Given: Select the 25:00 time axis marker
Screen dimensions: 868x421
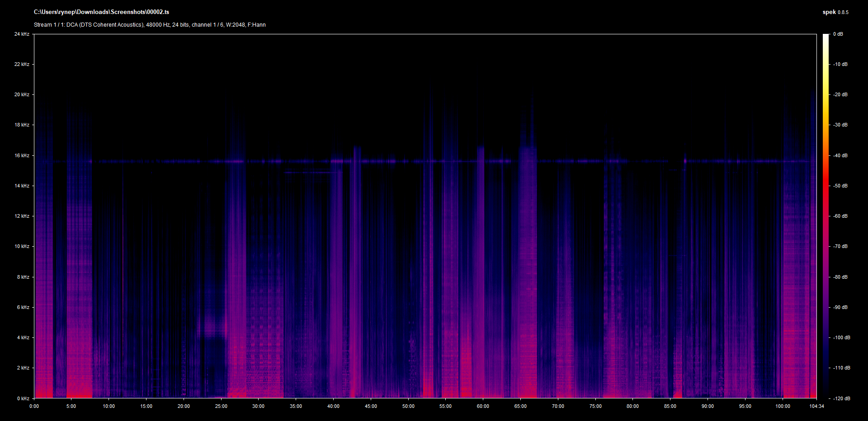Looking at the screenshot, I should 221,406.
